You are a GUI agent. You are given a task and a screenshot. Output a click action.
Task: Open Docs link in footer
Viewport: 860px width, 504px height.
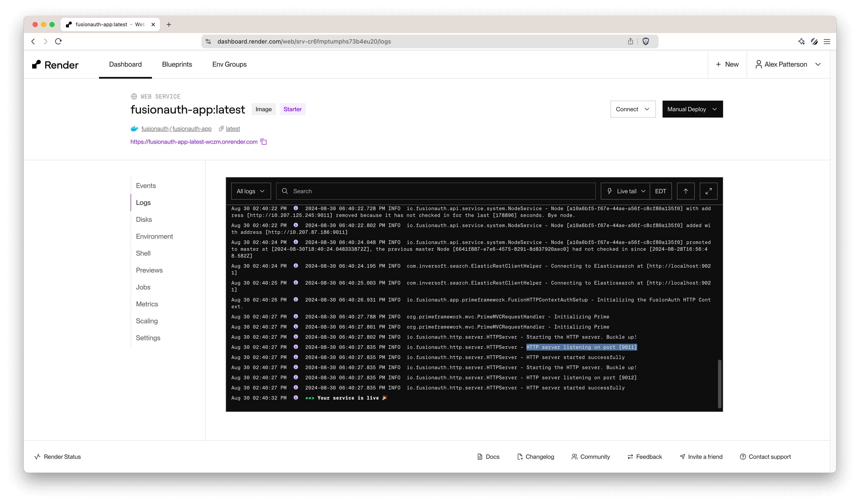pyautogui.click(x=488, y=457)
